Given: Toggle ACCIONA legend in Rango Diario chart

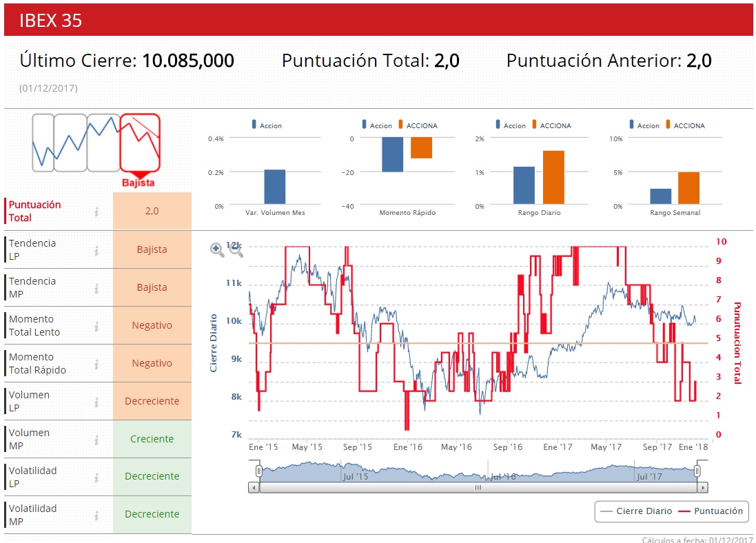Looking at the screenshot, I should 551,125.
